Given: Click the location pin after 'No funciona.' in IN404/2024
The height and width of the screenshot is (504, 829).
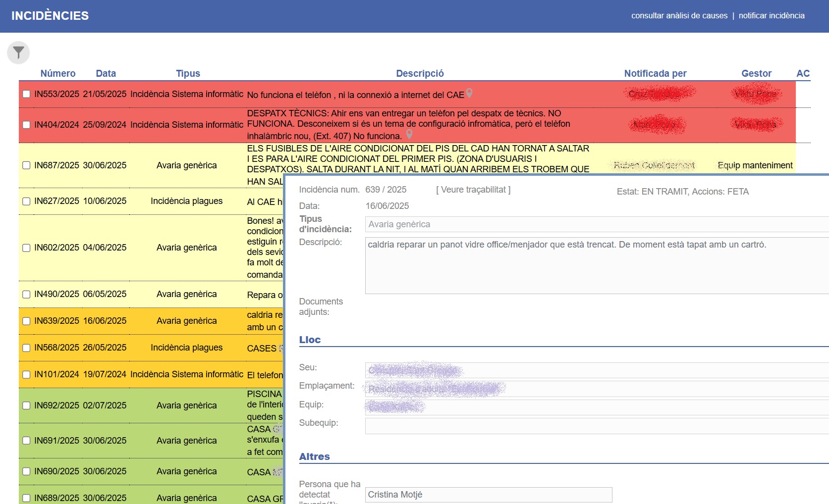Looking at the screenshot, I should tap(409, 134).
